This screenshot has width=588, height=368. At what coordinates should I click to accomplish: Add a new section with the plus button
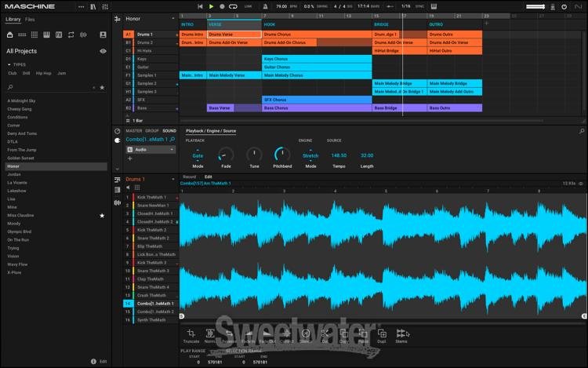tap(486, 24)
